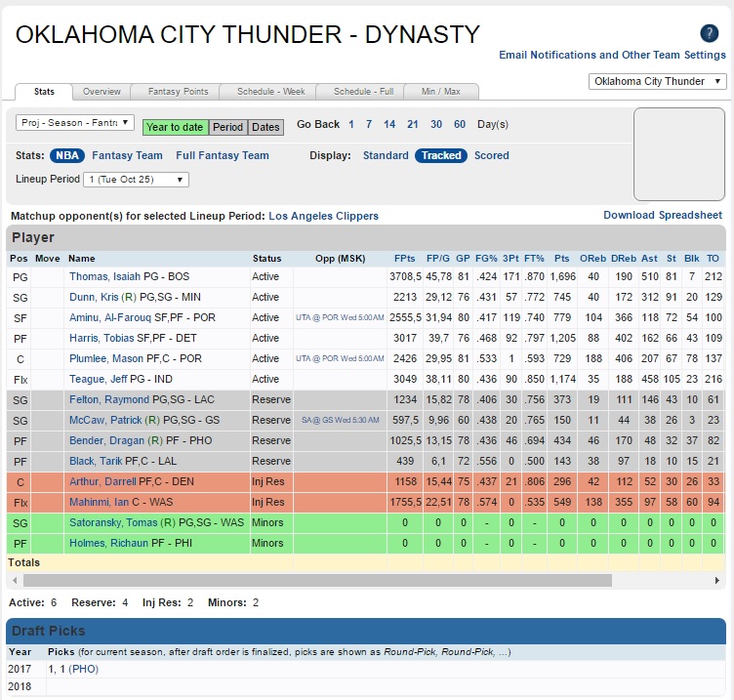Sort by DReb column header
This screenshot has width=734, height=700.
tap(624, 259)
